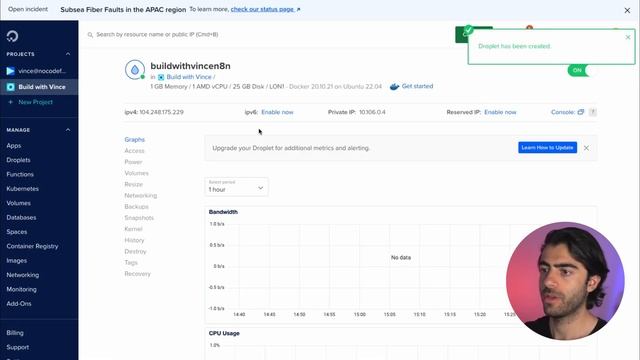640x360 pixels.
Task: Click the vince@nocodef project icon
Action: 10,71
